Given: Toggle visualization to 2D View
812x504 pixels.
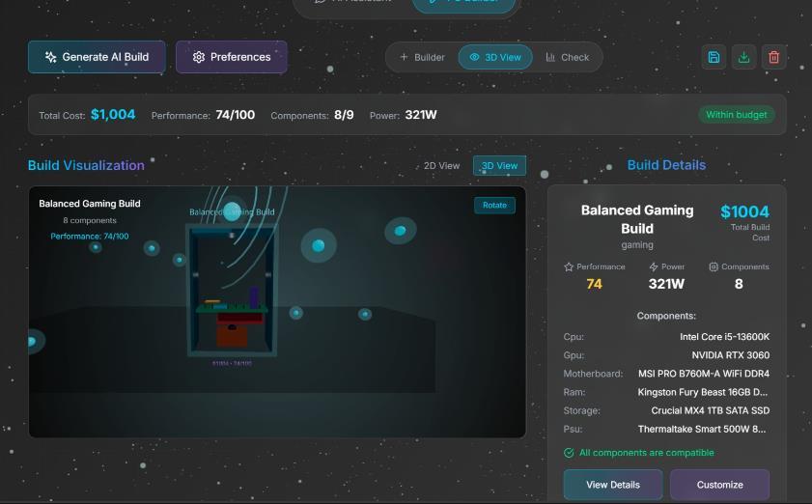Looking at the screenshot, I should [x=441, y=166].
